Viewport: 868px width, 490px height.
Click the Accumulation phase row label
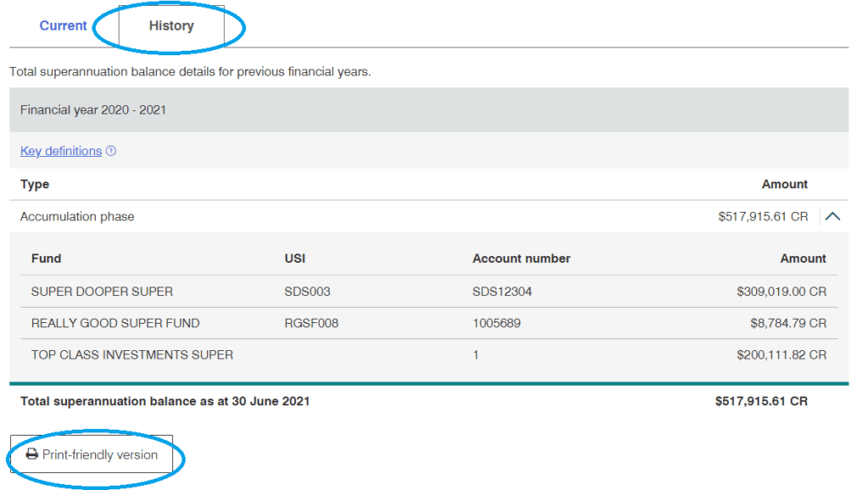[77, 217]
